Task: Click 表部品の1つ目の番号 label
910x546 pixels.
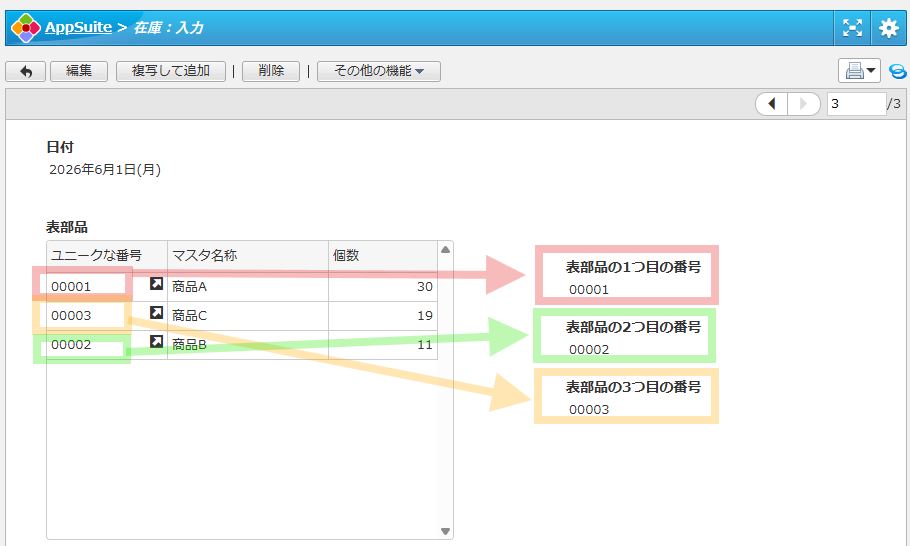Action: click(633, 267)
